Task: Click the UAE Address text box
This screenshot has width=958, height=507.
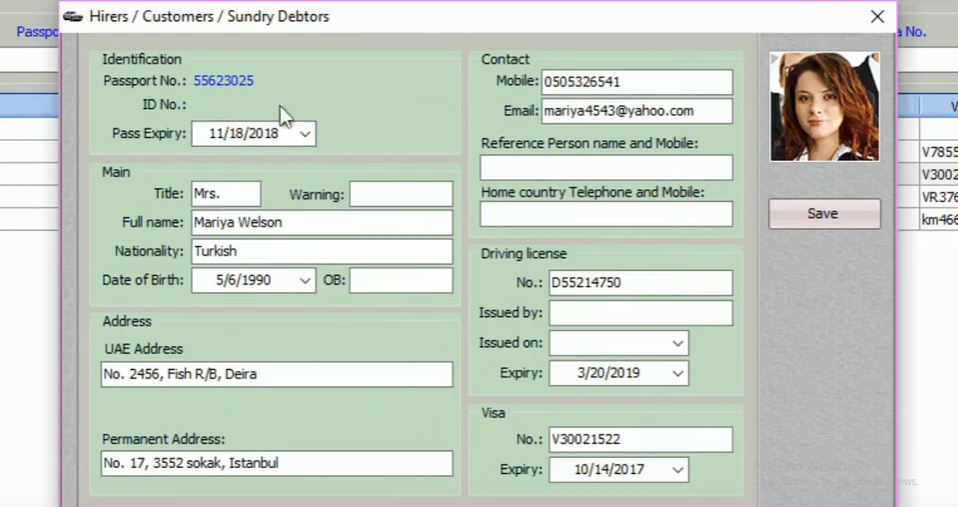Action: coord(276,375)
